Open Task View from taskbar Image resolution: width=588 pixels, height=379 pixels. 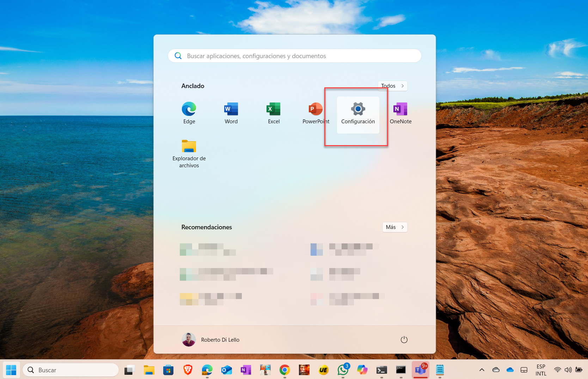click(129, 370)
